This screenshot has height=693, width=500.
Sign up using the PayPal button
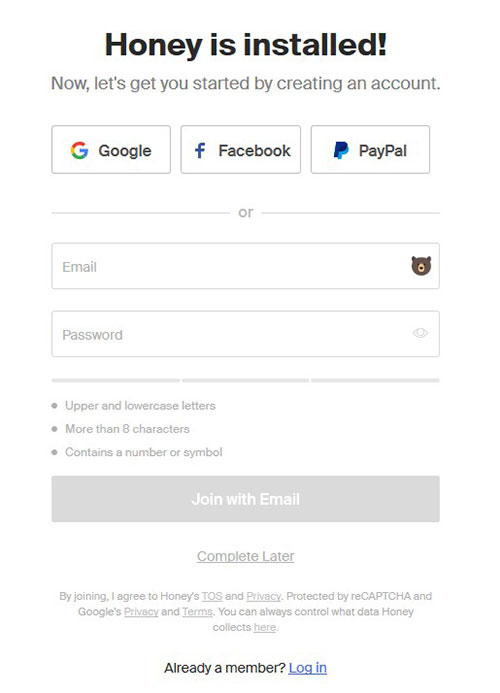tap(370, 149)
